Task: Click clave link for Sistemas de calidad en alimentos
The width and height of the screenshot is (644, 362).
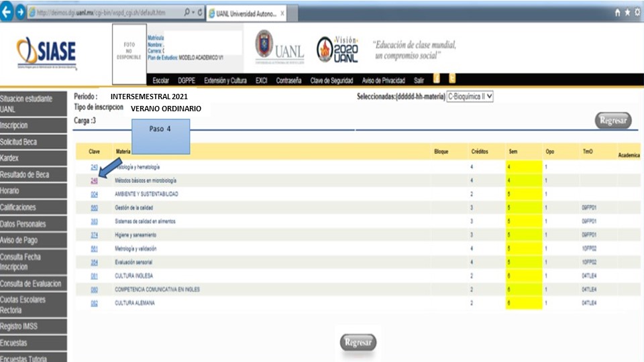Action: click(94, 221)
